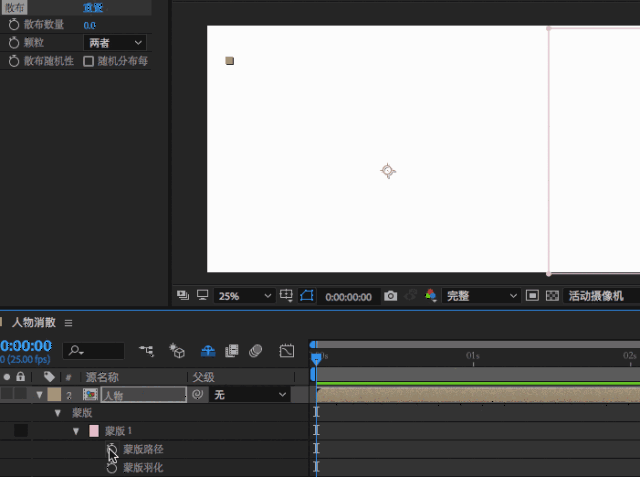This screenshot has width=640, height=477.
Task: Click the 重置 reset link
Action: click(93, 8)
